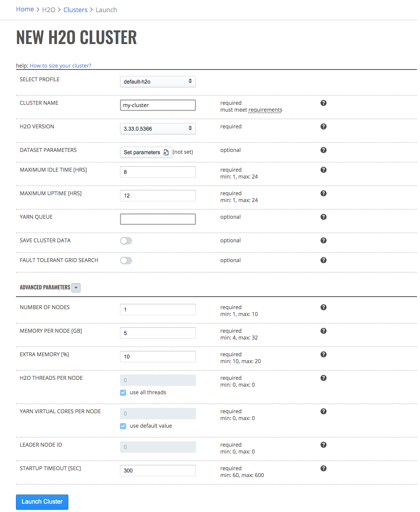Click the "min: 1, max: 10" text
The height and width of the screenshot is (512, 420).
click(x=239, y=314)
